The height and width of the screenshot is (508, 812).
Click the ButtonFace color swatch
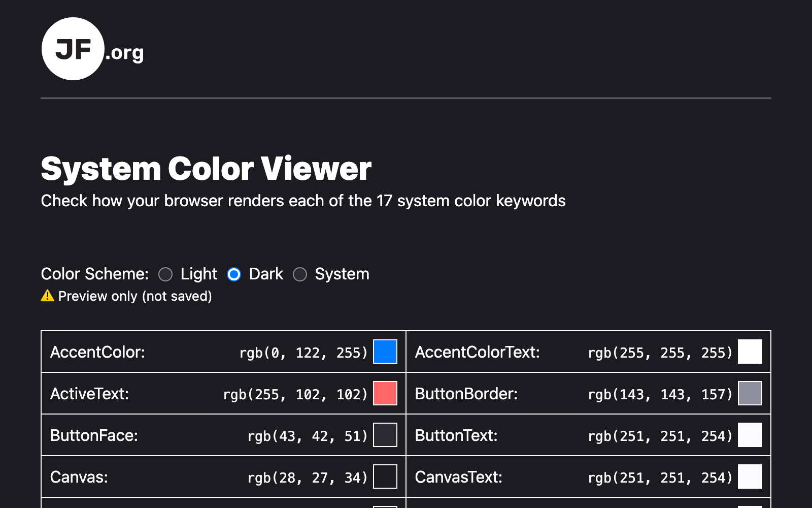385,435
